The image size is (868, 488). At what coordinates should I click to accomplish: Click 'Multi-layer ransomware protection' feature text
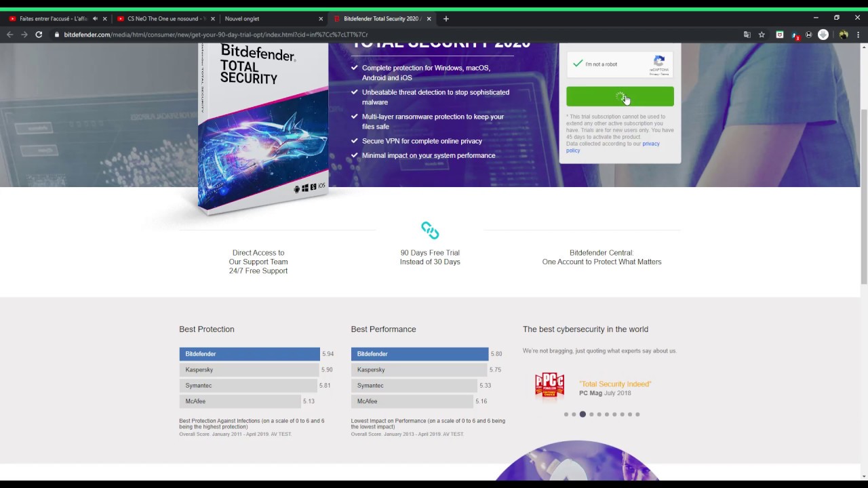pos(433,121)
